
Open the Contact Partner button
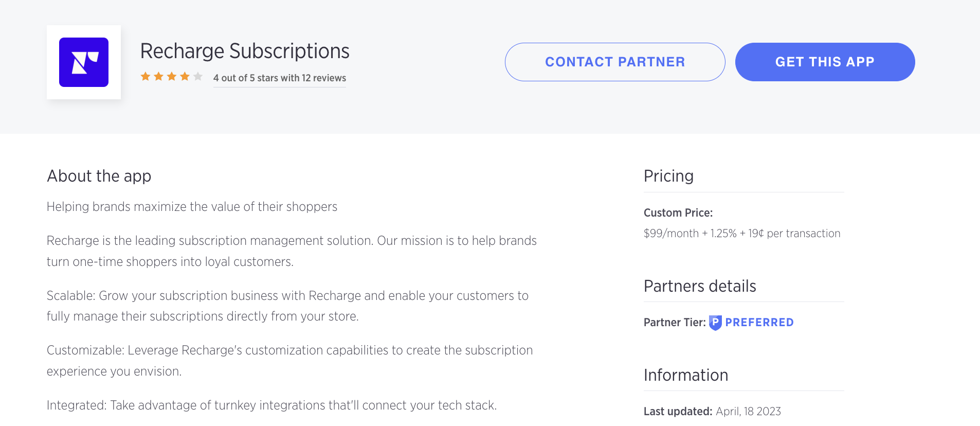point(615,62)
